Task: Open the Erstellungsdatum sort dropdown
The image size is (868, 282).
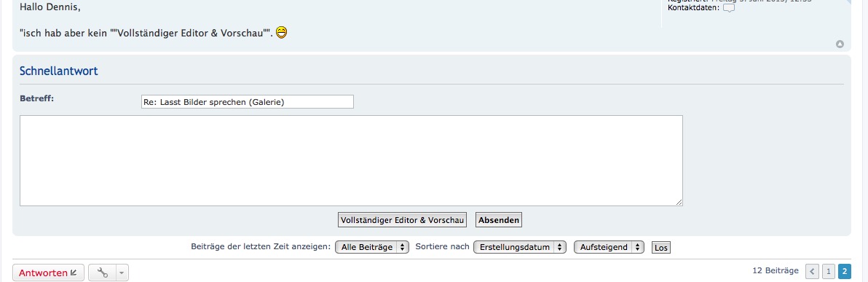Action: tap(520, 247)
